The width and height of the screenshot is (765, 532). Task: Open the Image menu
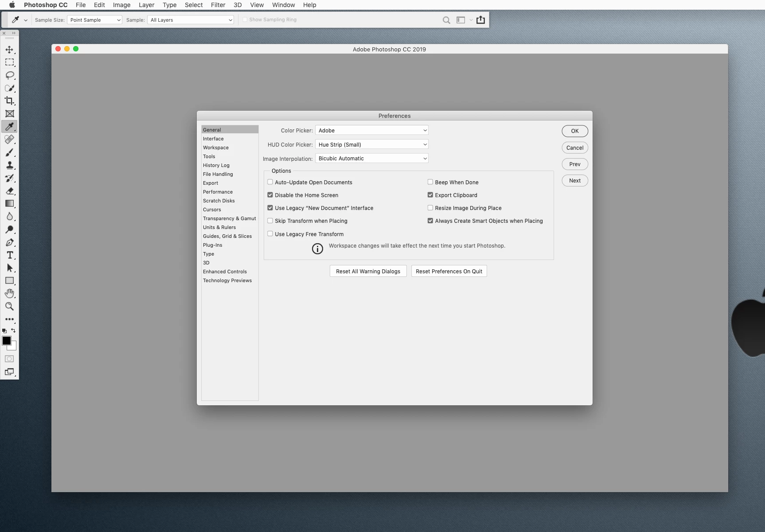tap(121, 5)
